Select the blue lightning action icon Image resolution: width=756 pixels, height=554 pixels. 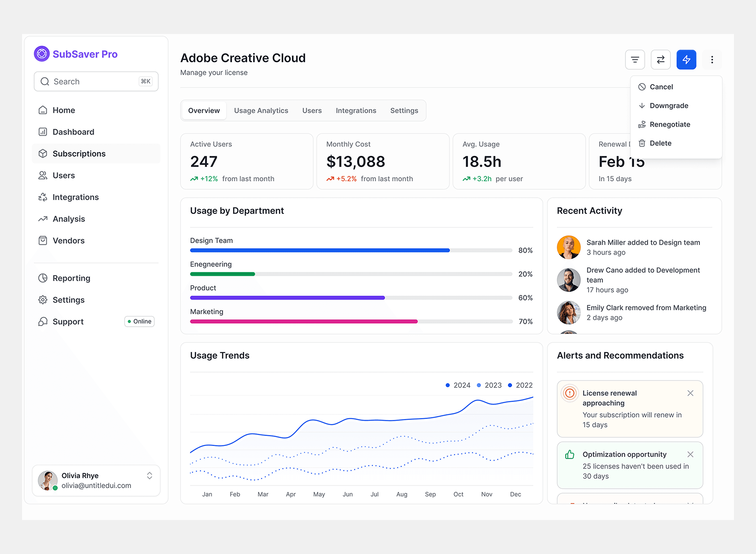[x=686, y=60]
